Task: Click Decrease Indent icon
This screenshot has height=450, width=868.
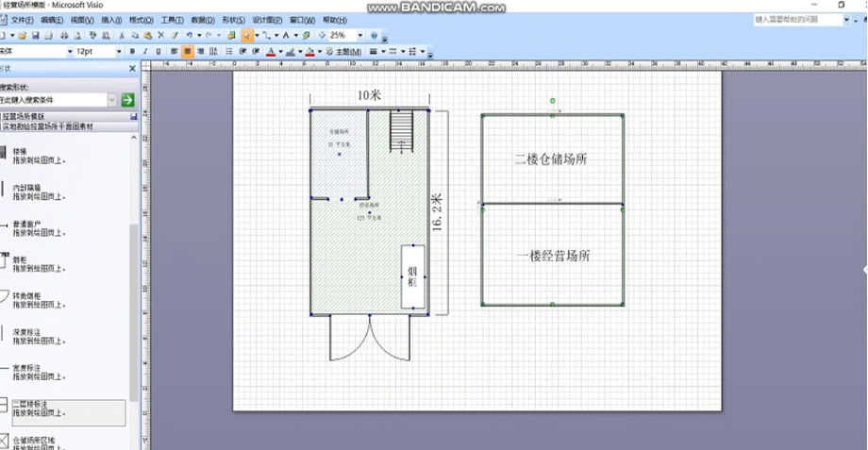Action: [x=242, y=52]
